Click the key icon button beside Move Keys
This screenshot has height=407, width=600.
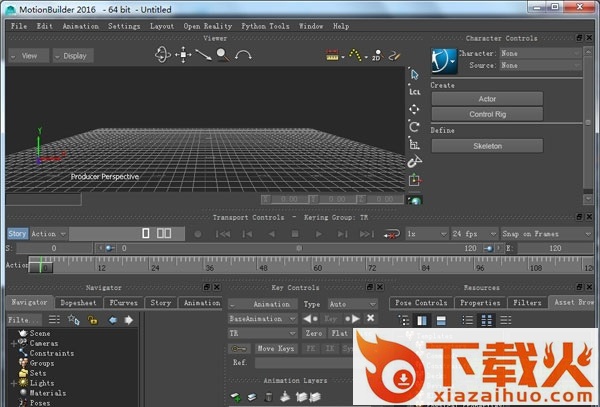point(239,348)
